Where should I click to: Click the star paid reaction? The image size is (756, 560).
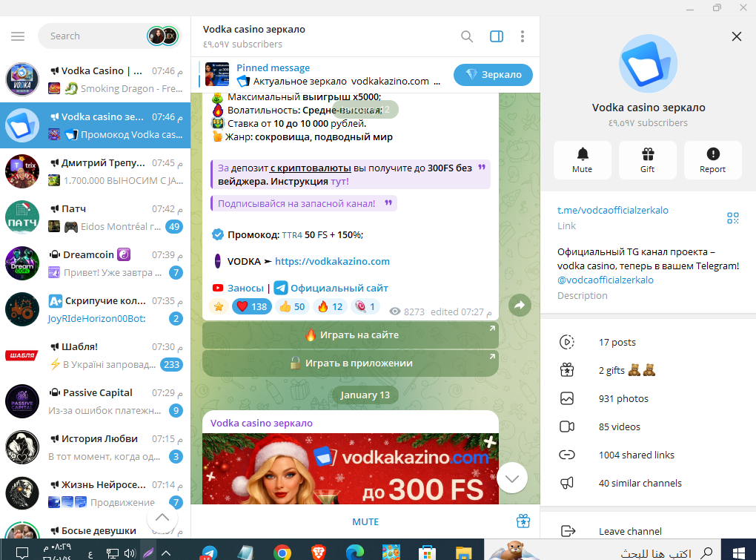click(x=219, y=306)
